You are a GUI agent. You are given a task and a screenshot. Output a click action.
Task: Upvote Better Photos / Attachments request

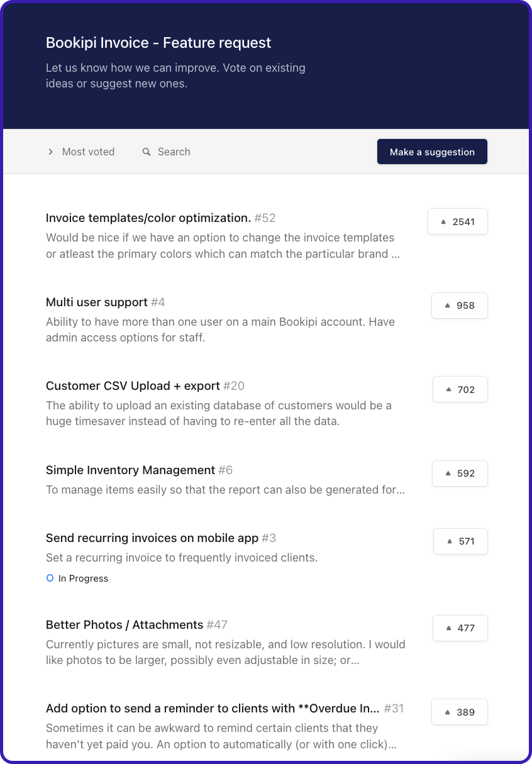pyautogui.click(x=460, y=628)
